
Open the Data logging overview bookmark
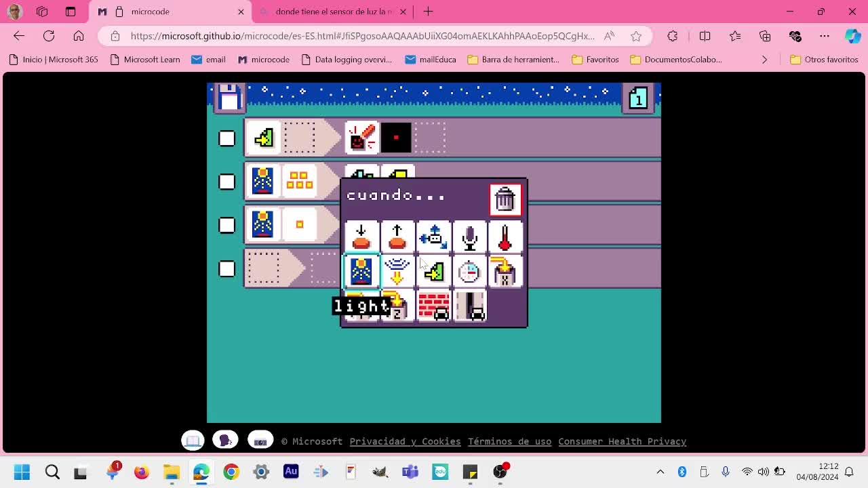coord(347,60)
